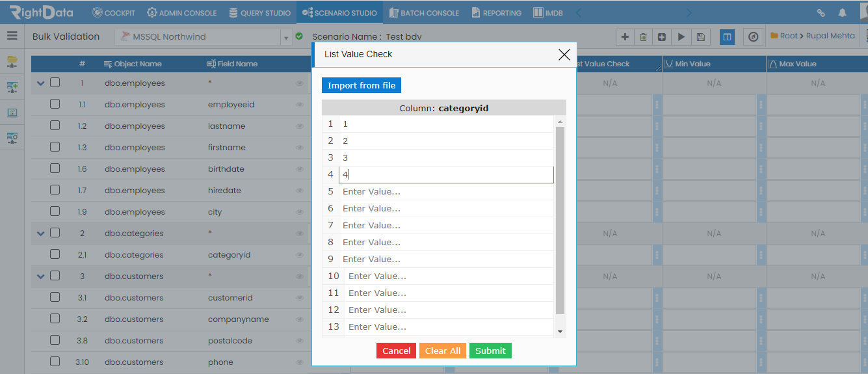Viewport: 868px width, 374px height.
Task: Click the row 5 Enter Value field
Action: 446,191
